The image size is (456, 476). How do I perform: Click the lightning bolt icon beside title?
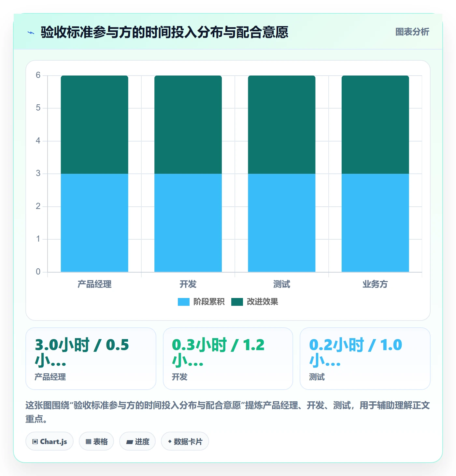(x=31, y=33)
